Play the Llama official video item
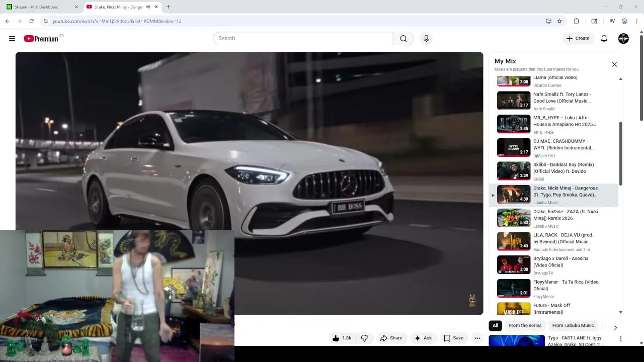 pos(553,81)
